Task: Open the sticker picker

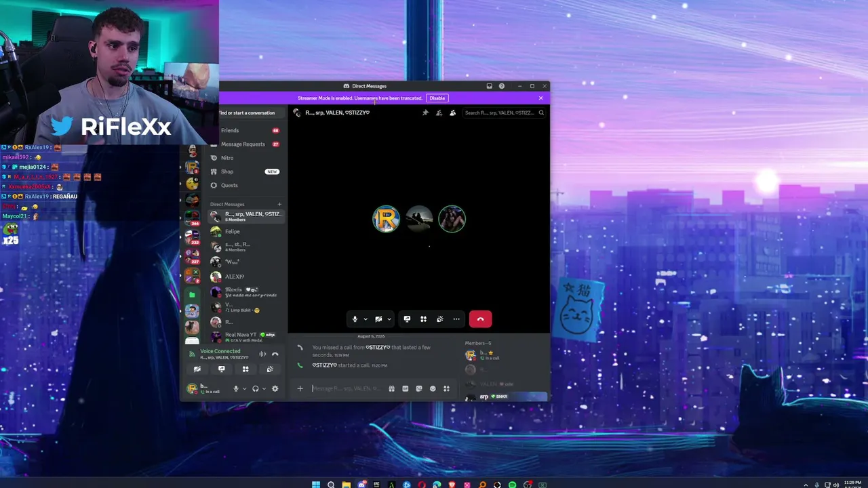Action: [419, 389]
